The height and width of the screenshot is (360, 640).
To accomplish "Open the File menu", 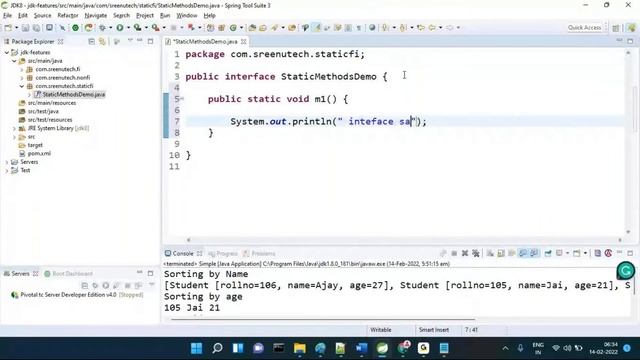I will coord(7,16).
